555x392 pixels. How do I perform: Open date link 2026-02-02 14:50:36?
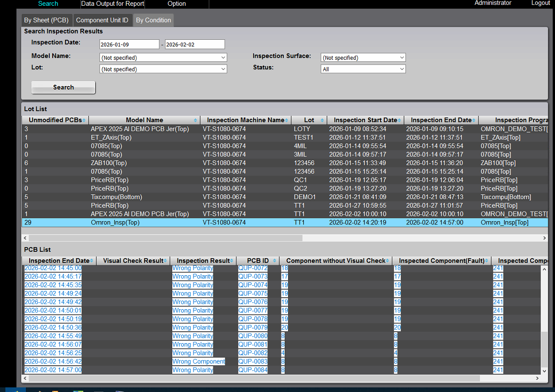pyautogui.click(x=53, y=327)
